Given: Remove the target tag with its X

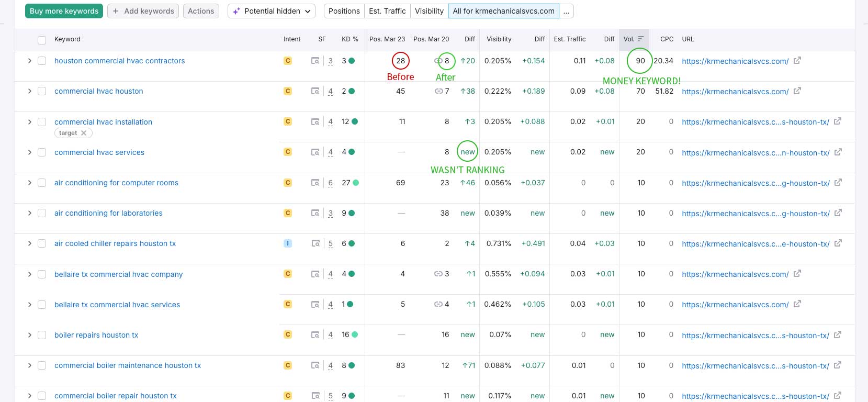Looking at the screenshot, I should [84, 133].
